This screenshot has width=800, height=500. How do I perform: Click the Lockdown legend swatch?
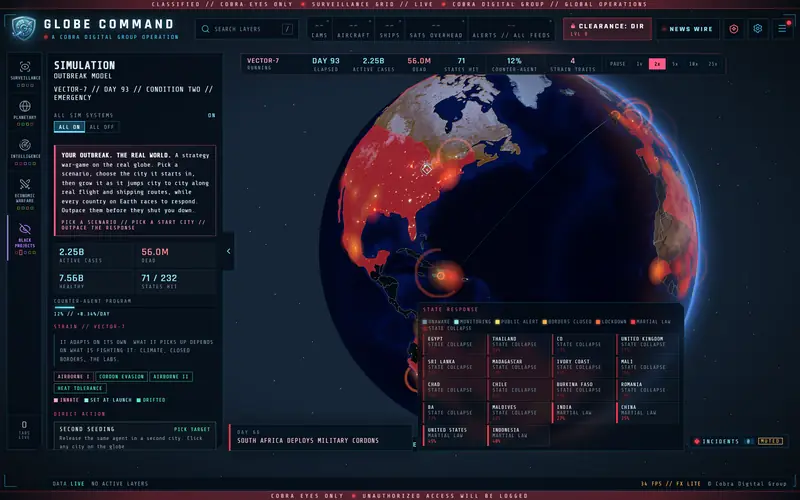[598, 322]
